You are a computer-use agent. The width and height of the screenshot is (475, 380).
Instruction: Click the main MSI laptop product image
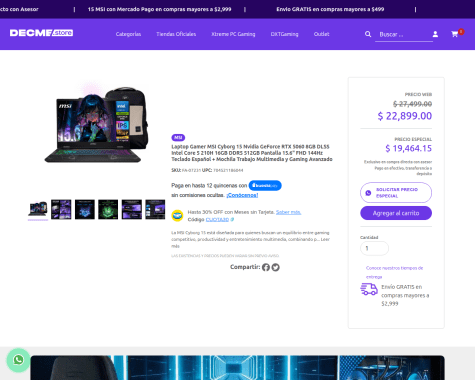click(x=97, y=124)
